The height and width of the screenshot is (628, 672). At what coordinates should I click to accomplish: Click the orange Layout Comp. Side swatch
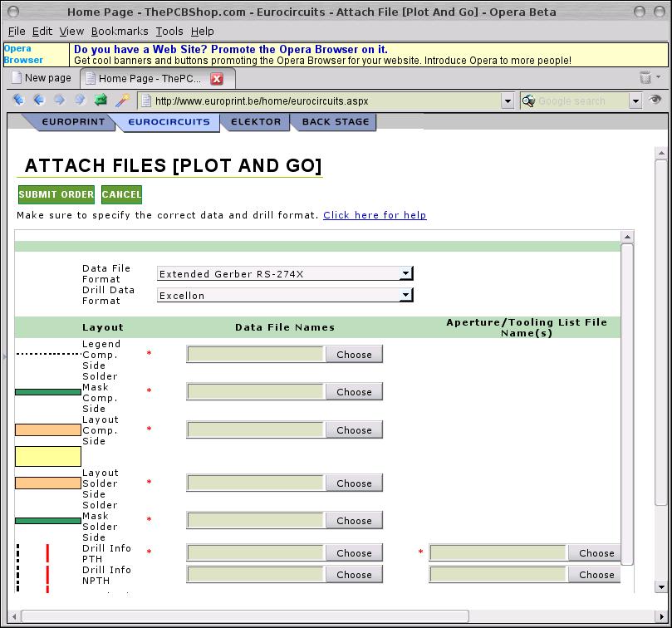(48, 430)
